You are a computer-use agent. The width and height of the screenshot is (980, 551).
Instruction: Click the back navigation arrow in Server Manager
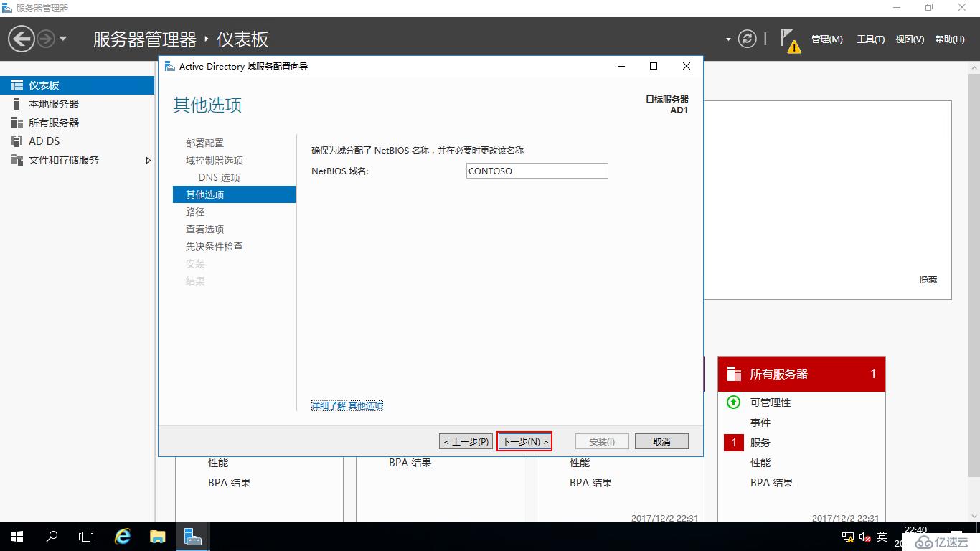[x=21, y=39]
